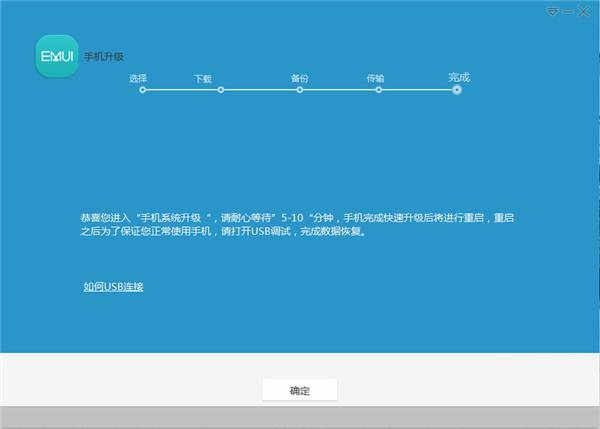Click the 确定 confirm button
Viewport: 600px width, 429px height.
[300, 390]
